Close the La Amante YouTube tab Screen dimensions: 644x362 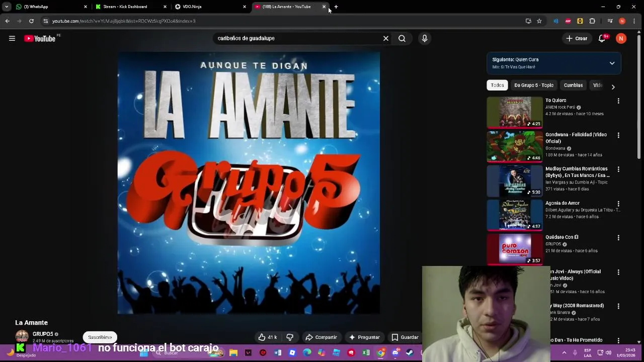coord(324,7)
